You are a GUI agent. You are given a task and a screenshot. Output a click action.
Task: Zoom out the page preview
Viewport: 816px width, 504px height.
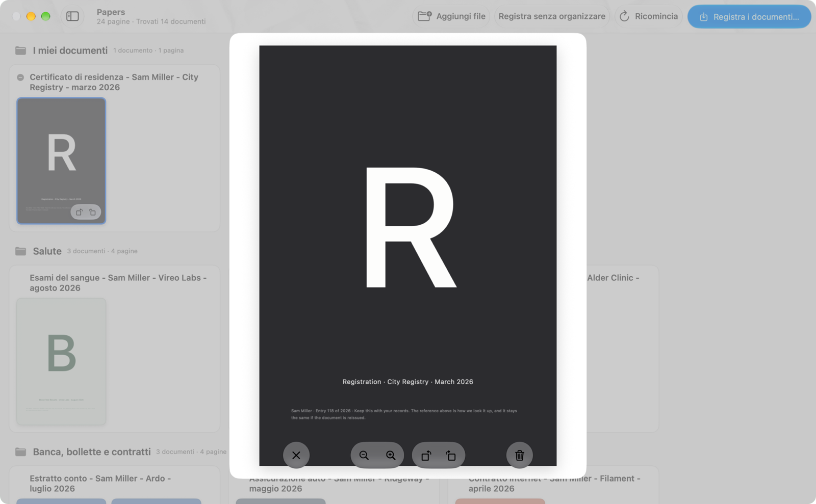point(364,455)
